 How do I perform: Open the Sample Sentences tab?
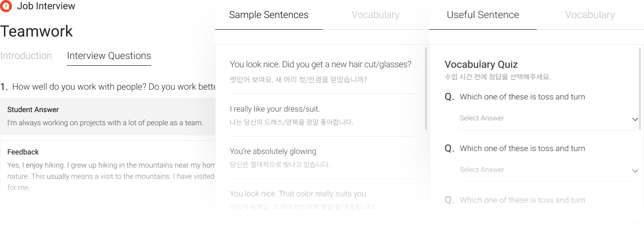point(268,15)
